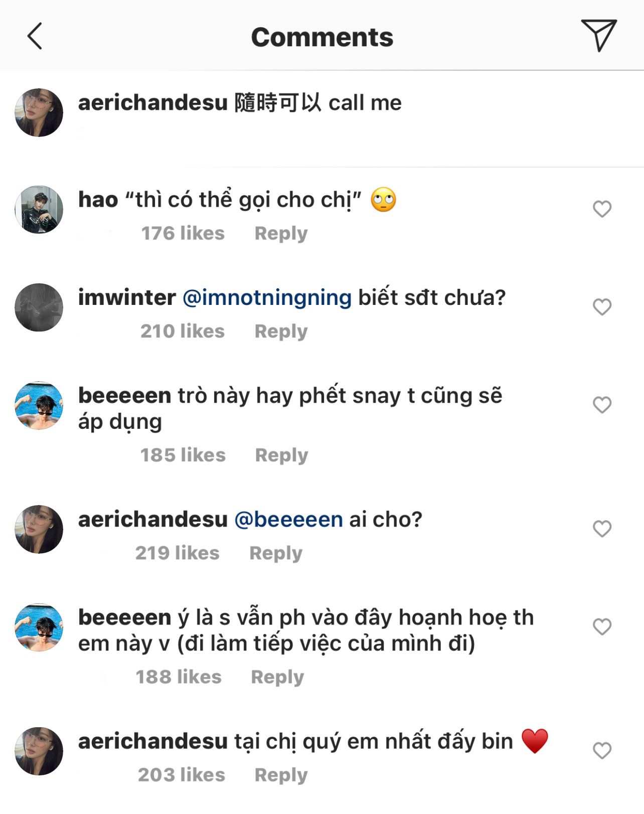Image resolution: width=644 pixels, height=814 pixels.
Task: View the 210 likes on imwinter's comment
Action: tap(182, 331)
